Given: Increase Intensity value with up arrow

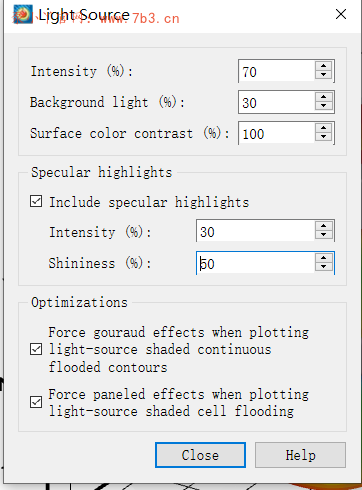Looking at the screenshot, I should [x=323, y=66].
